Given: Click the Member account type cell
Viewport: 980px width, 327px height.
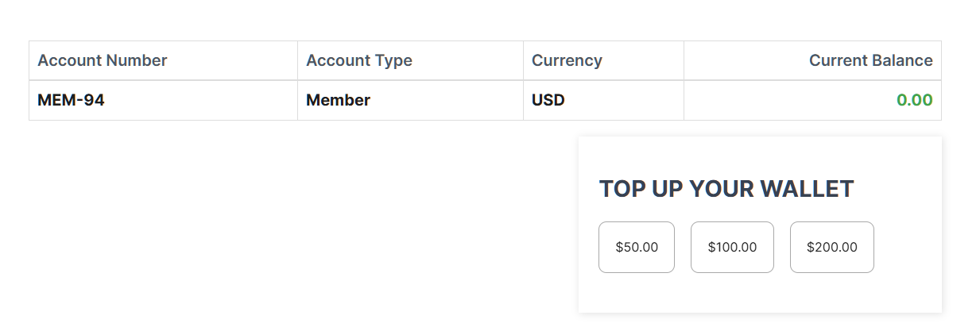Looking at the screenshot, I should point(338,101).
